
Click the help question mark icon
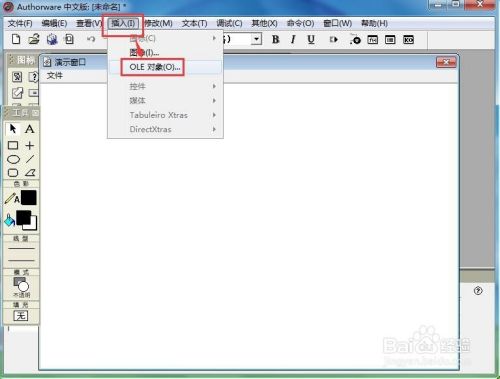pyautogui.click(x=478, y=291)
